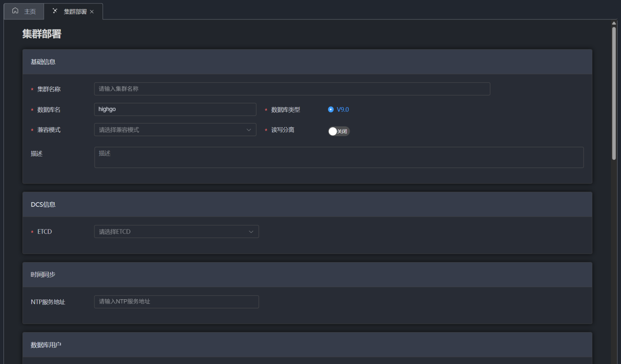Toggle the 读写分离 switch on
Viewport: 621px width, 364px height.
(x=339, y=132)
